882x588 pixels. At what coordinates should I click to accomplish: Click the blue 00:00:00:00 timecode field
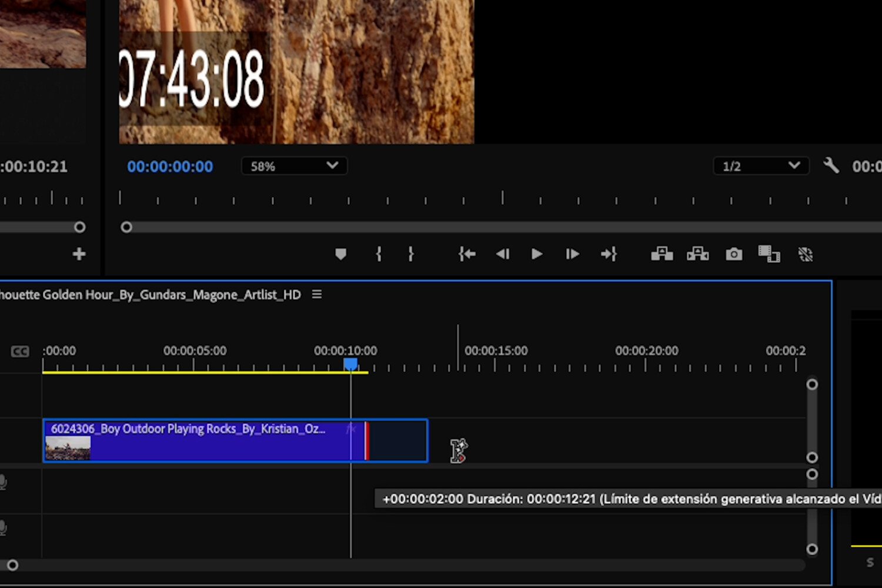tap(169, 166)
